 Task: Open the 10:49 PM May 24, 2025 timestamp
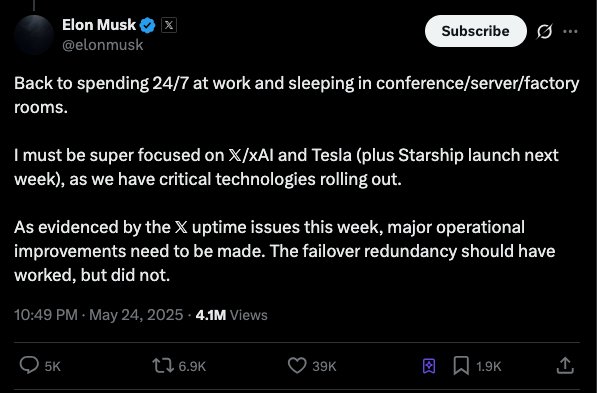pyautogui.click(x=99, y=315)
